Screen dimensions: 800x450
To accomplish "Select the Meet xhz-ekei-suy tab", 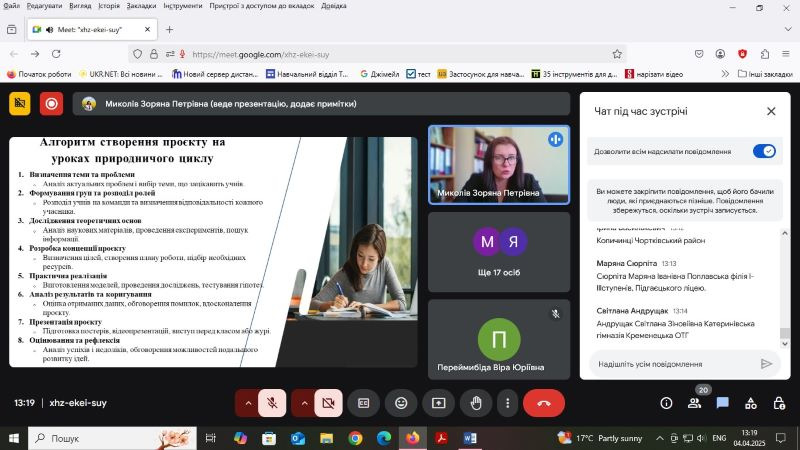I will (x=92, y=30).
